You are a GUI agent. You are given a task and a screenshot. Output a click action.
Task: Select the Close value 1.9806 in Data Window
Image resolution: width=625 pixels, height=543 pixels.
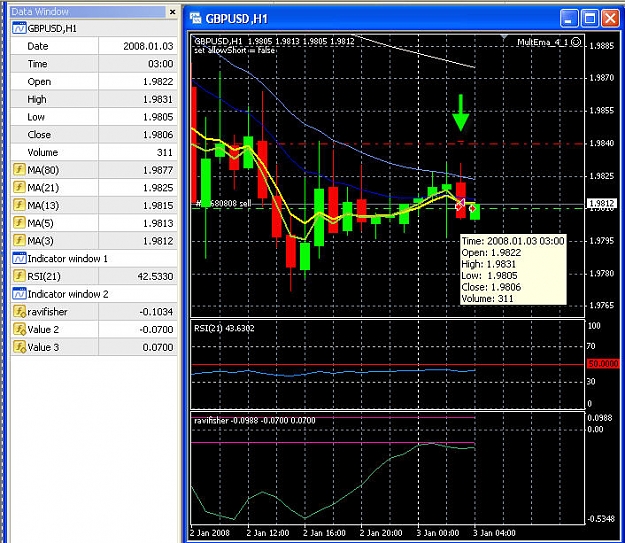point(158,135)
